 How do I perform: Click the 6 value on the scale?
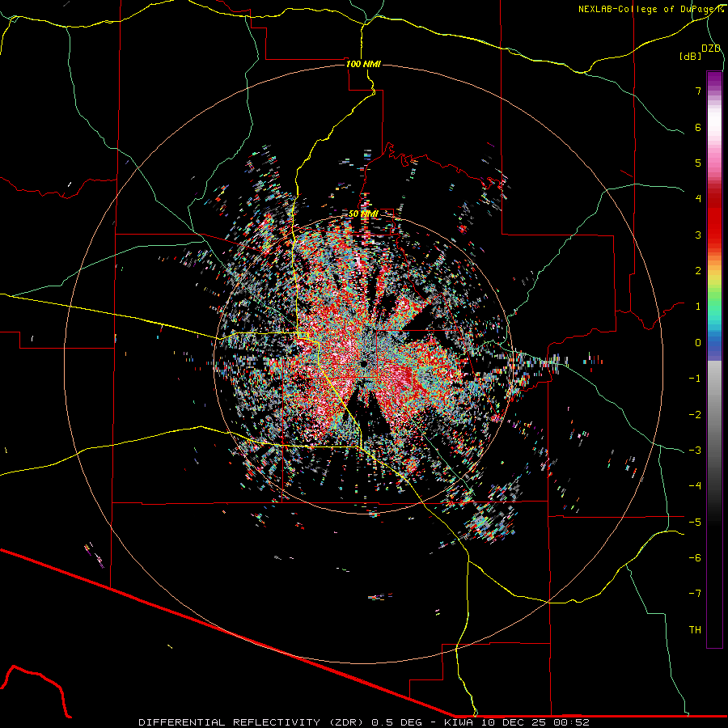698,127
